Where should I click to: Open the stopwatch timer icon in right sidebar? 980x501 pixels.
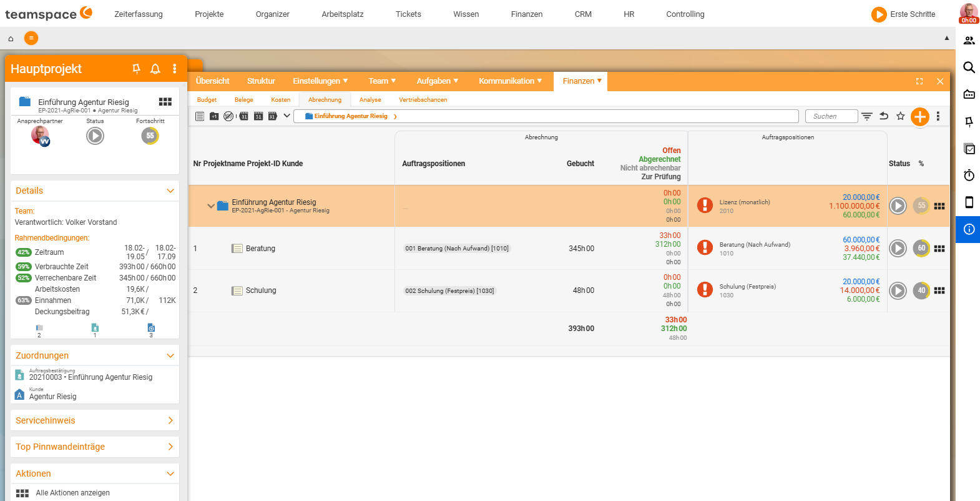(x=969, y=176)
